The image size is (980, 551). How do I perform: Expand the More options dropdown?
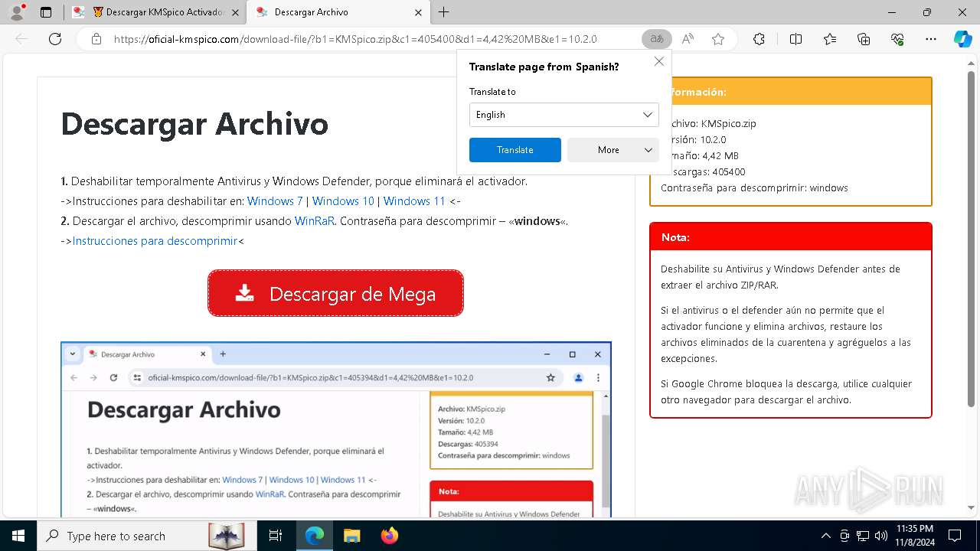612,150
